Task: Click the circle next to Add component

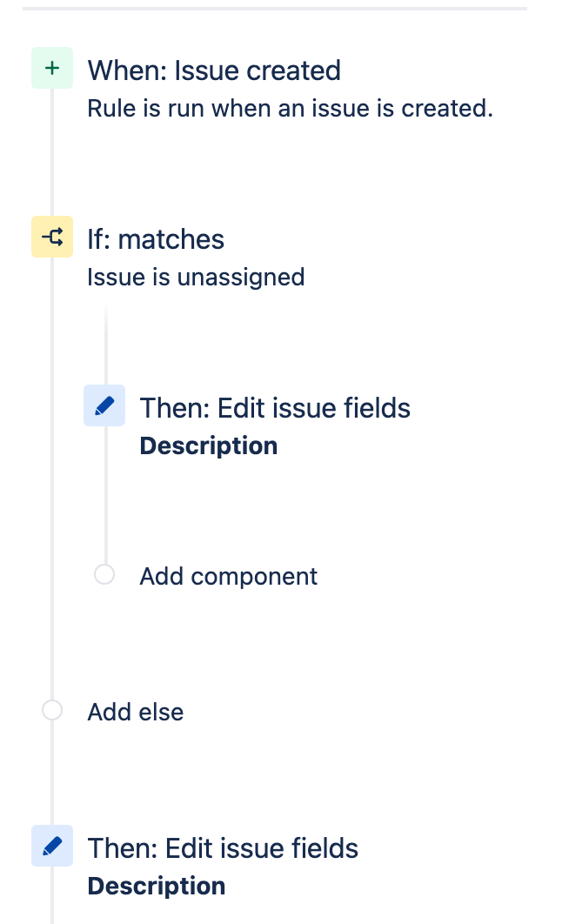Action: point(104,574)
